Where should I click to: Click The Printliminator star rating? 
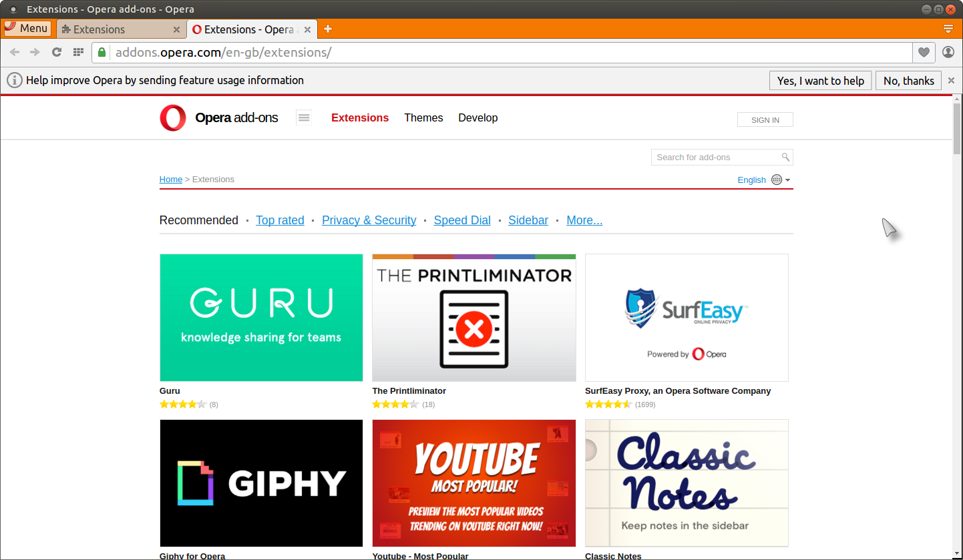point(395,404)
